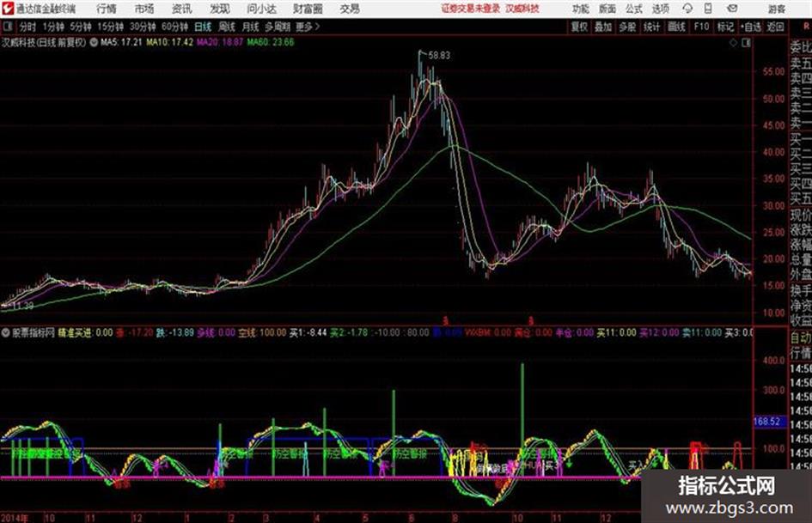Click the 叠加 overlay button

tap(603, 27)
